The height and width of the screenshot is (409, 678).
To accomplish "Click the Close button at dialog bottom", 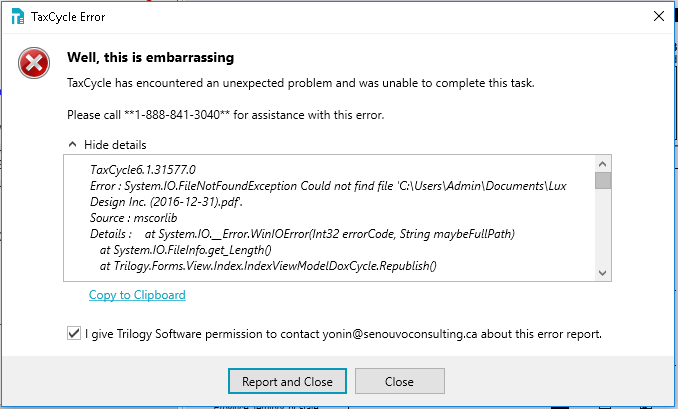I will 400,381.
